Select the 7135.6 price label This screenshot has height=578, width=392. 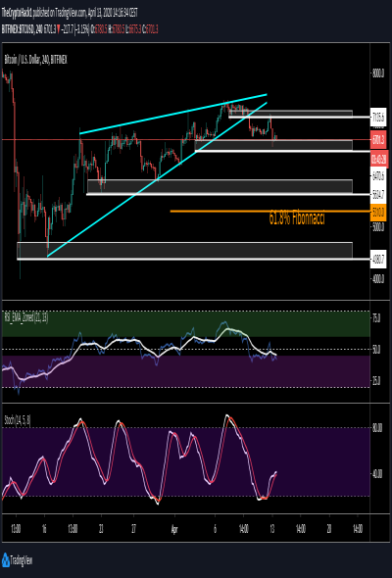(378, 118)
